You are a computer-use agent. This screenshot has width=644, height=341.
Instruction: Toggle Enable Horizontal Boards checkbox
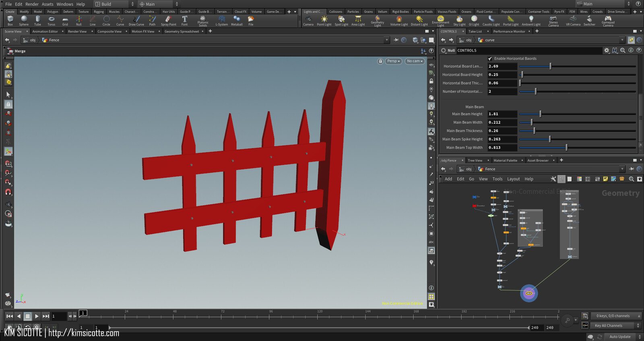click(490, 58)
